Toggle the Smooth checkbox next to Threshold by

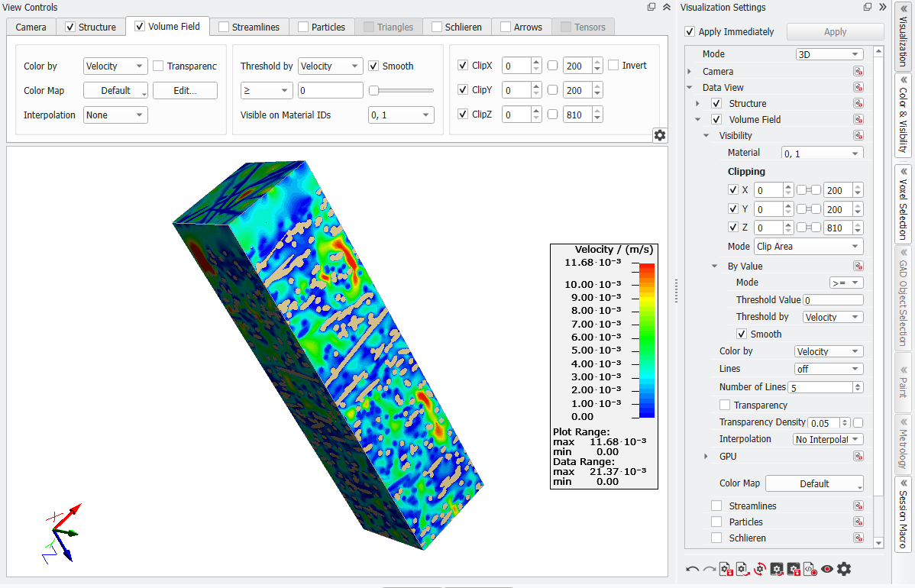pos(373,66)
